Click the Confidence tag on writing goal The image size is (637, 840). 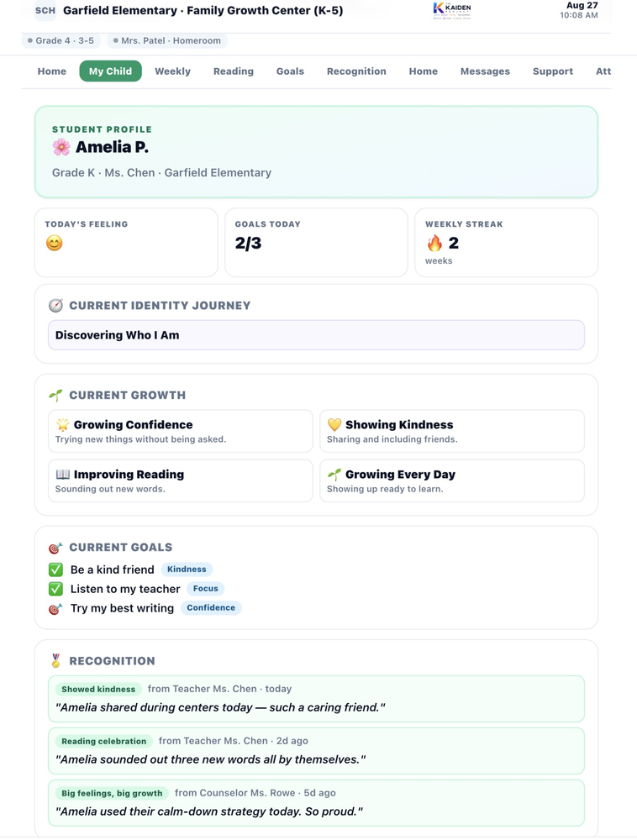tap(211, 607)
